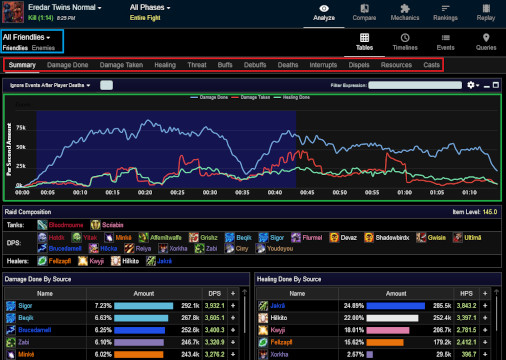This screenshot has width=506, height=360.
Task: Open the Deaths tab
Action: coord(288,65)
